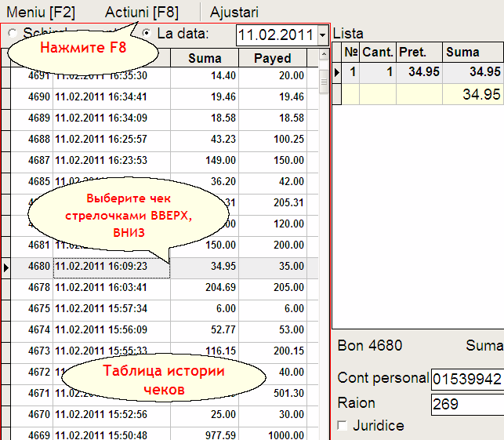
Task: Select the Schimb radio button
Action: click(x=13, y=32)
